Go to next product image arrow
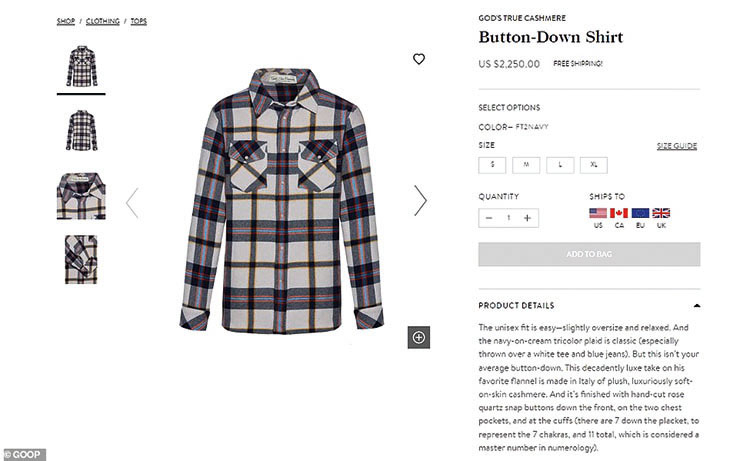This screenshot has width=740, height=461. (420, 201)
